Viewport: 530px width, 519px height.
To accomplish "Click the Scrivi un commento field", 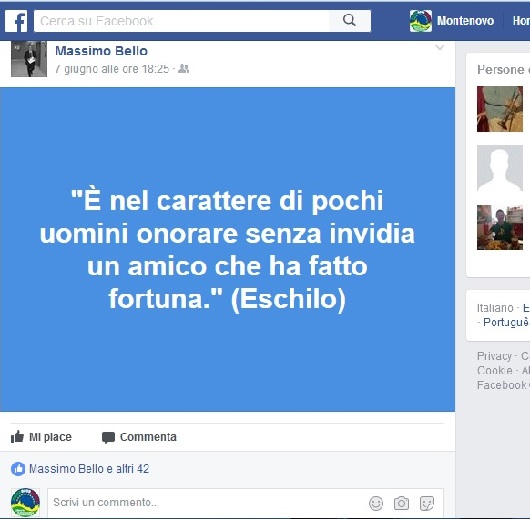I will [208, 503].
